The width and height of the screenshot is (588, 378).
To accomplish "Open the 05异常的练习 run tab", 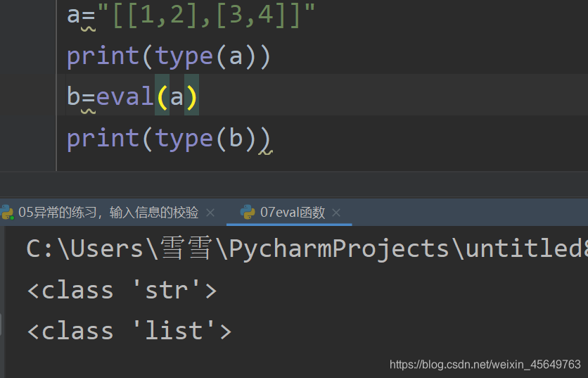I will tap(108, 213).
